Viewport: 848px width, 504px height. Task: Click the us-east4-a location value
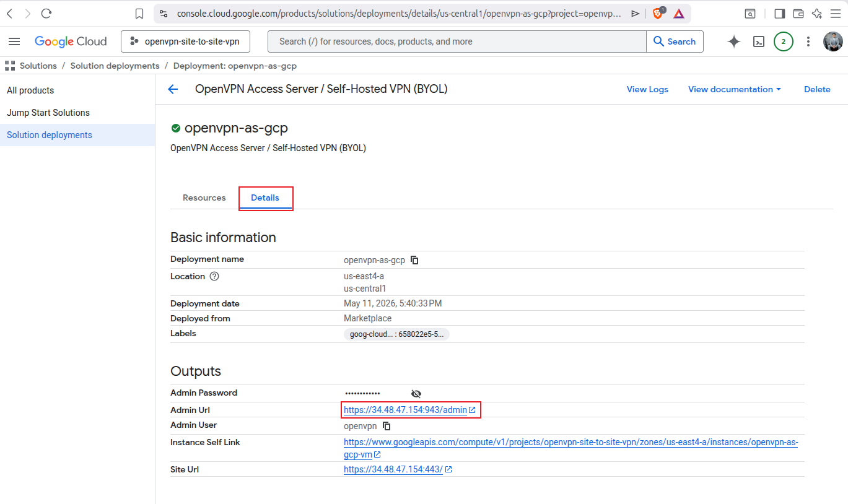[364, 276]
